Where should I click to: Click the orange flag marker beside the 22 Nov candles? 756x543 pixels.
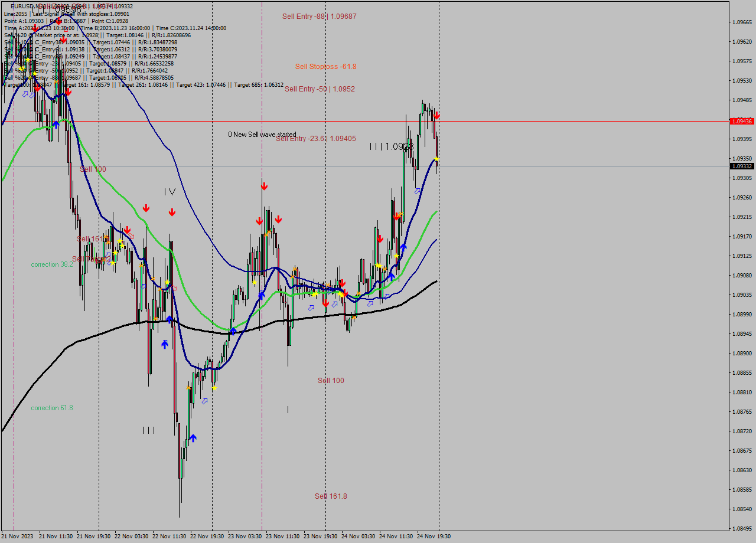pos(142,266)
